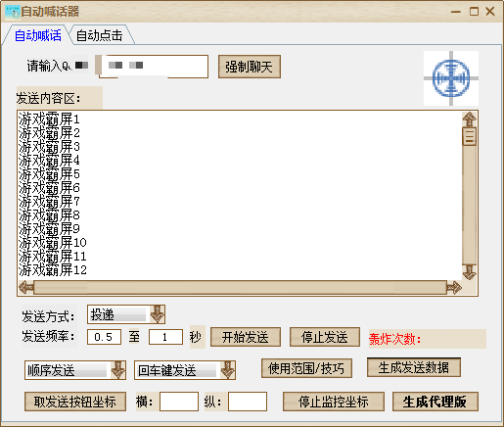Maximize the 自动喊话器 window

point(474,12)
